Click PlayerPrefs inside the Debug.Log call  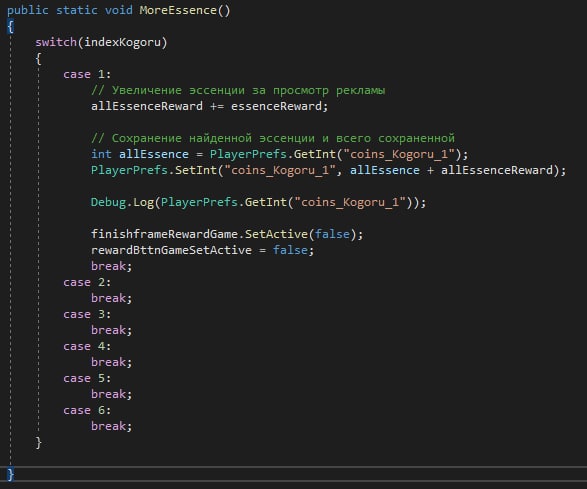[x=199, y=202]
